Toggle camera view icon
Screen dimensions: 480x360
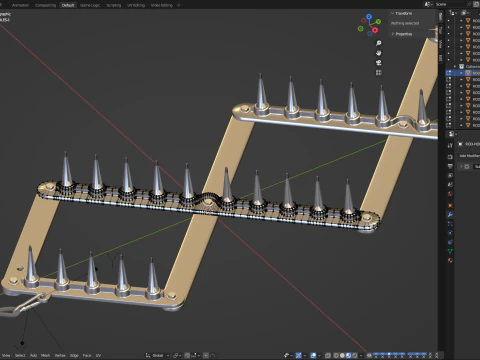coord(379,63)
